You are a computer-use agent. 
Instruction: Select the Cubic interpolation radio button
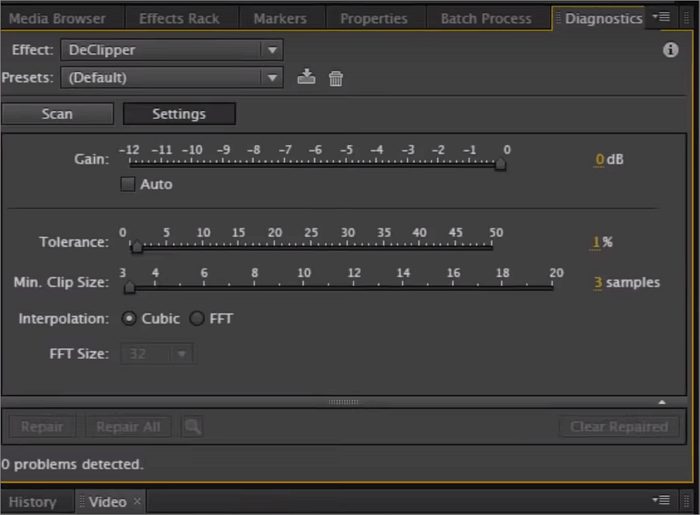point(129,319)
